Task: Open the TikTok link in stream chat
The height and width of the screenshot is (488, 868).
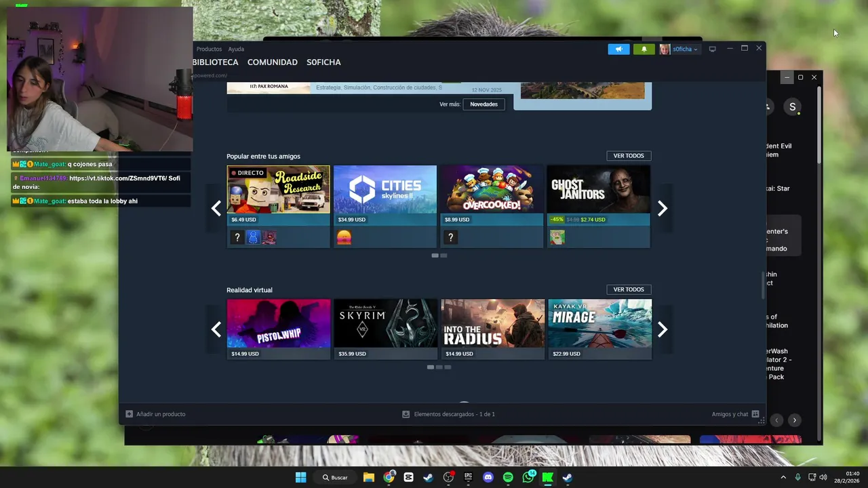Action: (x=118, y=178)
